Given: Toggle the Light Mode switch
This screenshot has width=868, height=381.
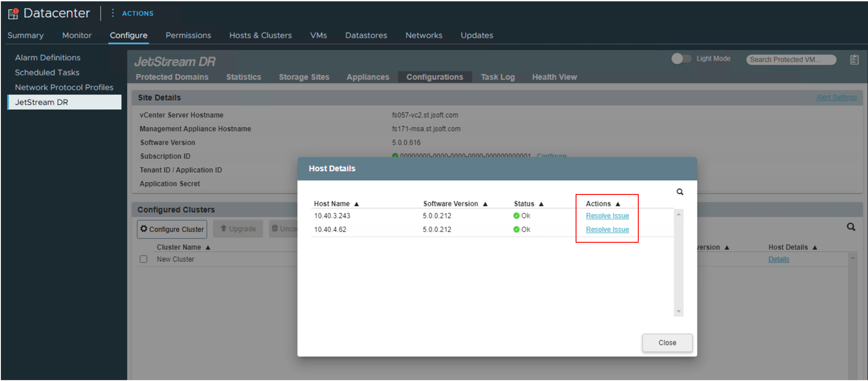Looking at the screenshot, I should click(x=681, y=59).
